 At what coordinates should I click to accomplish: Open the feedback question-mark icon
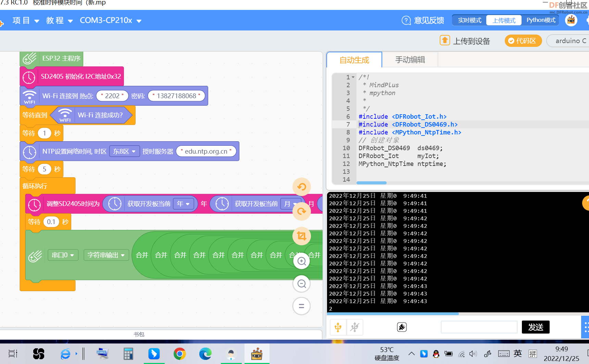pyautogui.click(x=406, y=21)
